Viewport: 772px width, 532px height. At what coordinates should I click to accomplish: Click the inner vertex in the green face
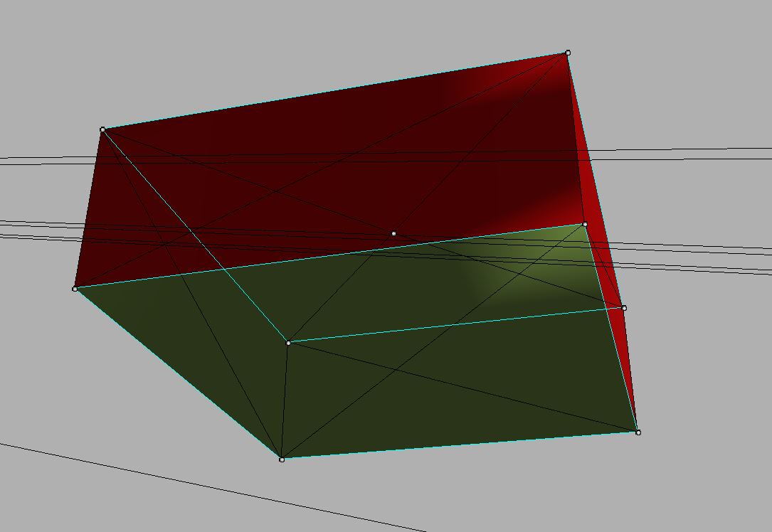point(288,343)
